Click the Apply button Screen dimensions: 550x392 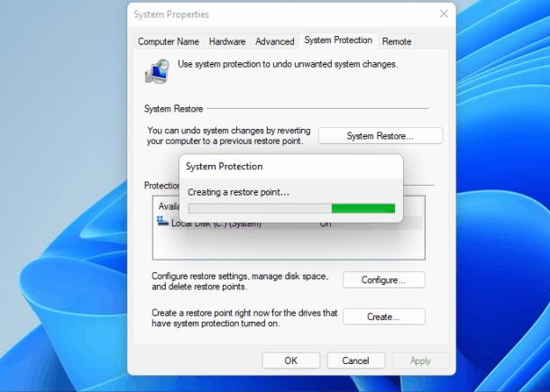420,360
